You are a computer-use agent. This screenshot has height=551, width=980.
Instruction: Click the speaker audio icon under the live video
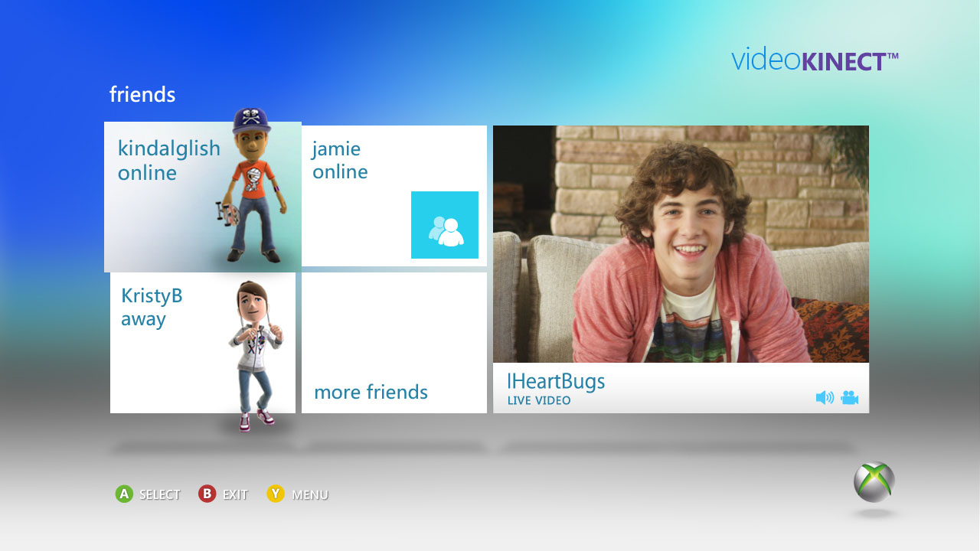pos(825,397)
